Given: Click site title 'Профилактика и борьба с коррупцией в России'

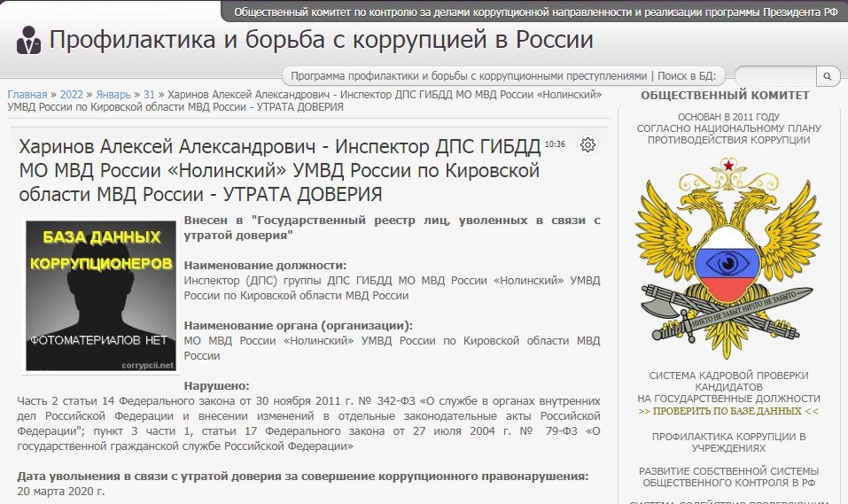Looking at the screenshot, I should 322,40.
